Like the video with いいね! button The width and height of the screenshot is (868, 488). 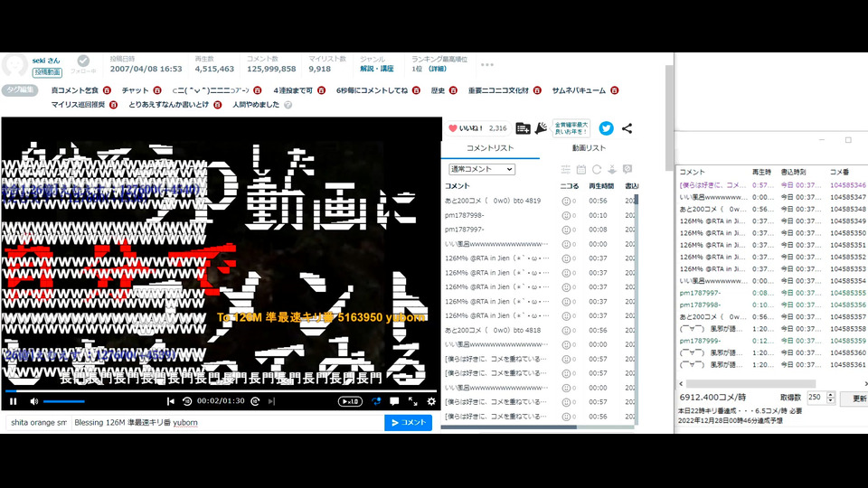point(477,128)
